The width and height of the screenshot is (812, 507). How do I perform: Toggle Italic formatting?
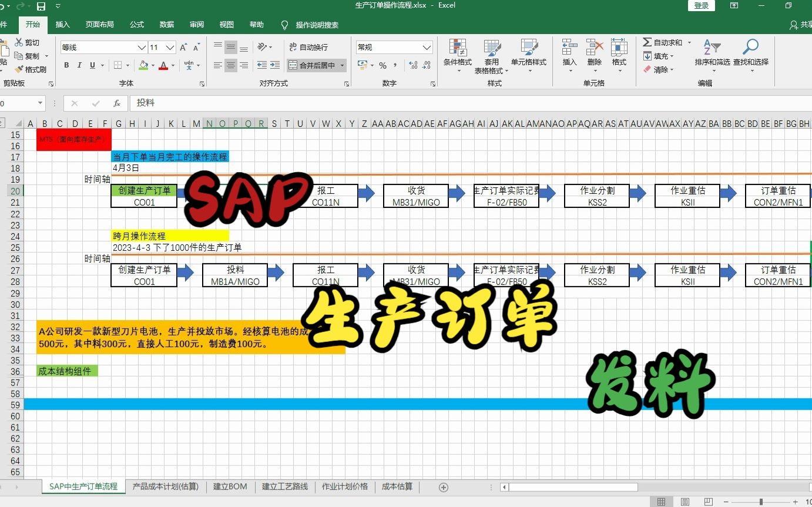click(x=79, y=65)
